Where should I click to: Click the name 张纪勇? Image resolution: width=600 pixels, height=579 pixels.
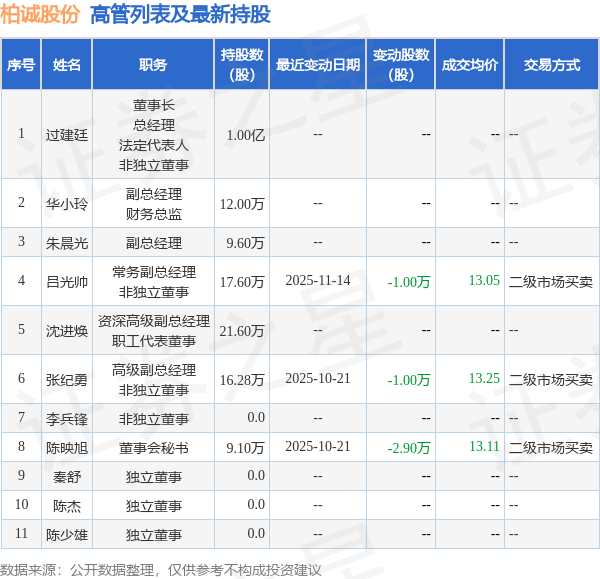67,380
